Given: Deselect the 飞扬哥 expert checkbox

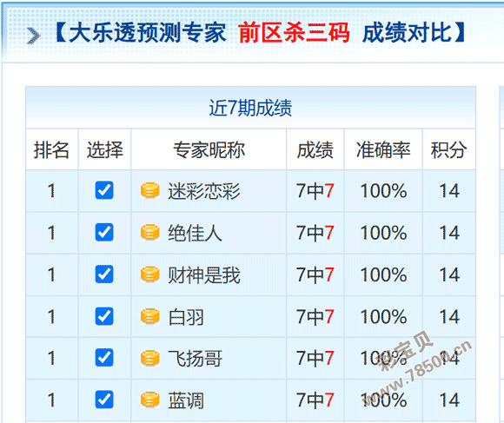Looking at the screenshot, I should pyautogui.click(x=104, y=358).
